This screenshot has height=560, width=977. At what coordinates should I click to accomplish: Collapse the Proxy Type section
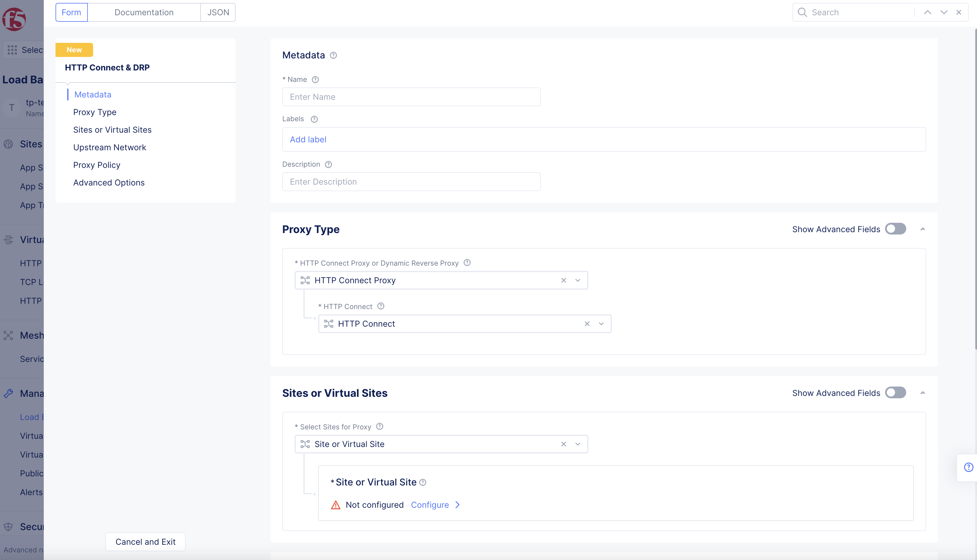coord(923,229)
